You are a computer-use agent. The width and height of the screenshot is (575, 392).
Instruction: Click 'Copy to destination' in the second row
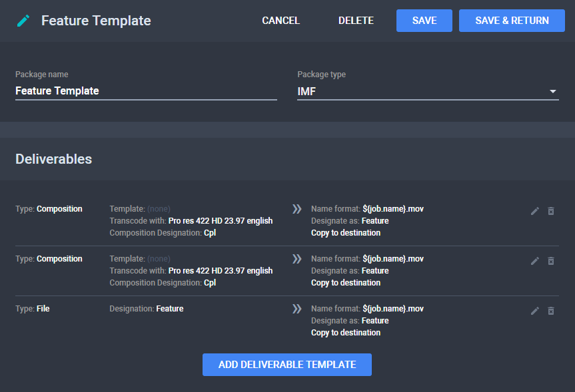tap(346, 283)
